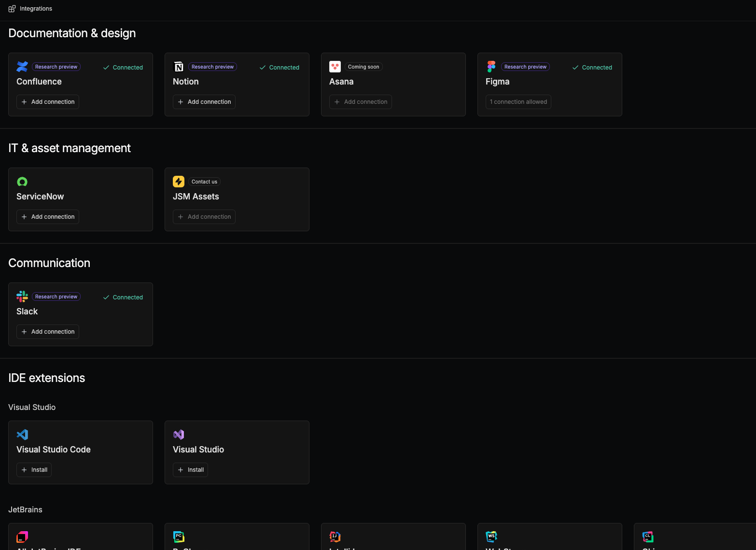This screenshot has height=550, width=756.
Task: Click the Connected status on the Notion card
Action: tap(280, 68)
